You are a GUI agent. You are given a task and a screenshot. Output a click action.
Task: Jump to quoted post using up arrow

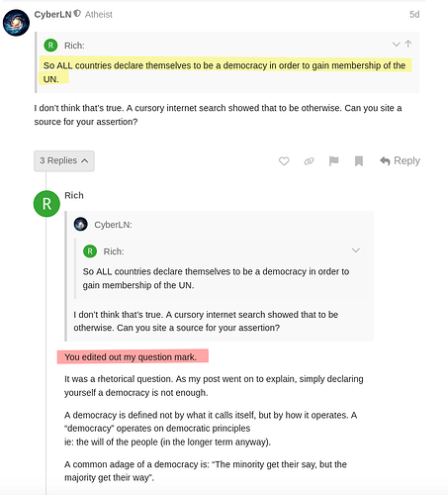[x=408, y=44]
